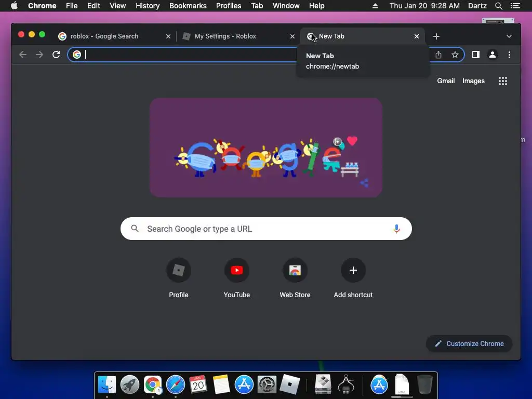Launch Roblox from the Dock

[289, 384]
